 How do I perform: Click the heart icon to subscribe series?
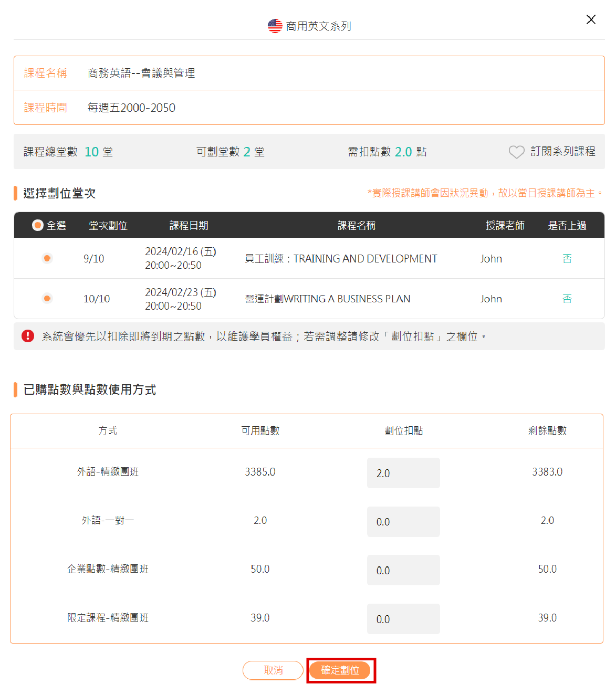516,152
